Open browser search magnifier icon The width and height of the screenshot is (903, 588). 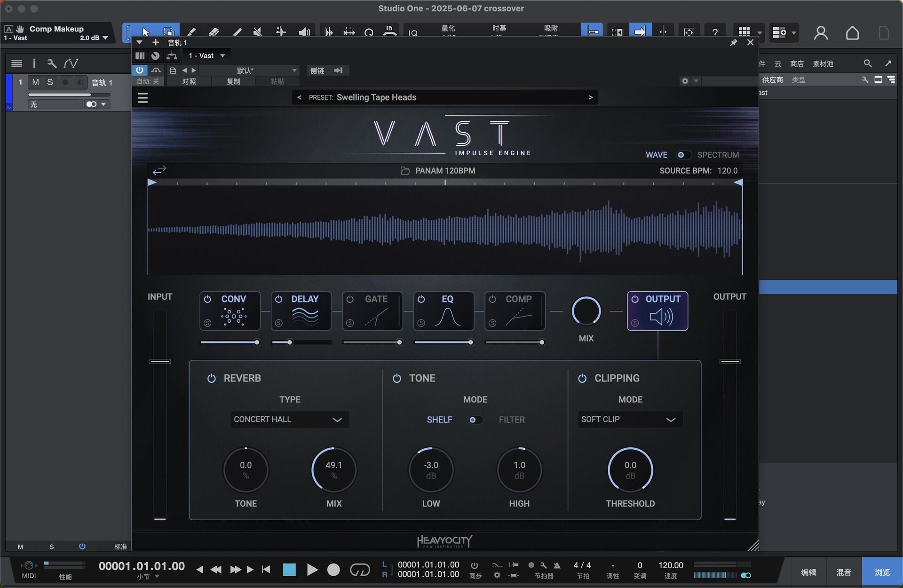pyautogui.click(x=868, y=63)
